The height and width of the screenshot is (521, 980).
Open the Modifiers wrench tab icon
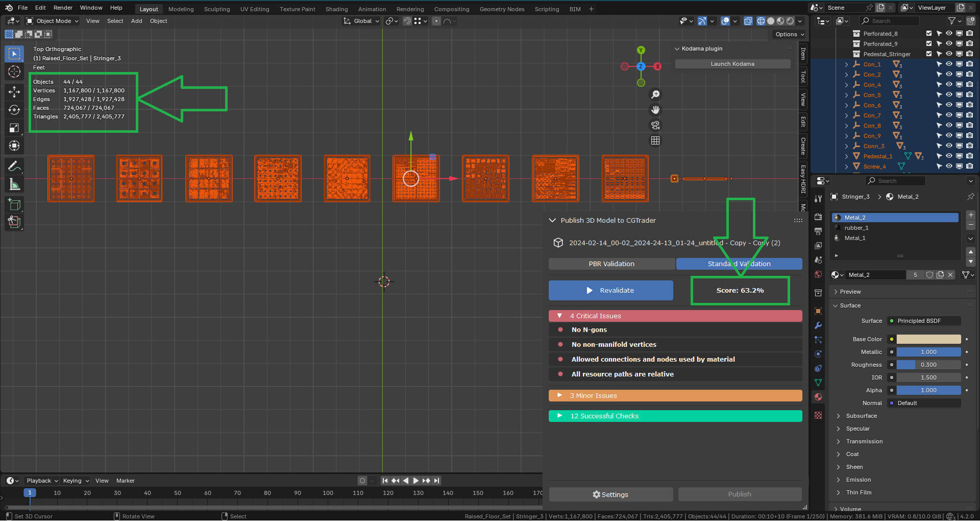[818, 325]
